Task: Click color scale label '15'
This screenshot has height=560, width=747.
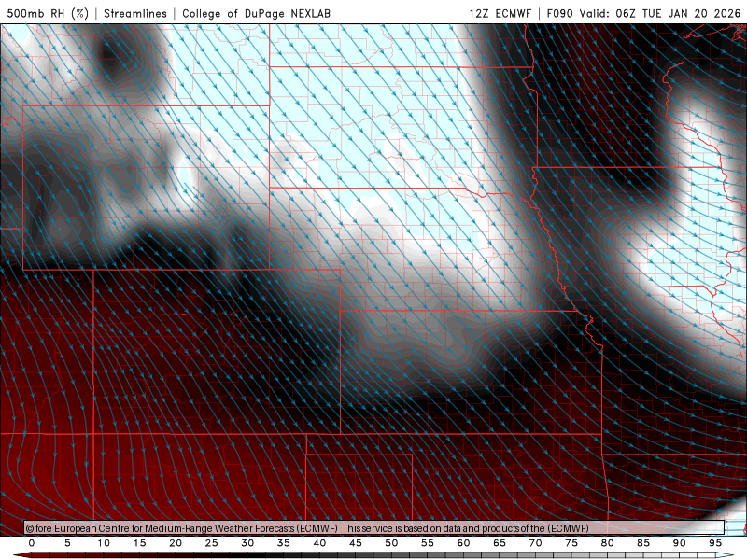Action: (139, 543)
